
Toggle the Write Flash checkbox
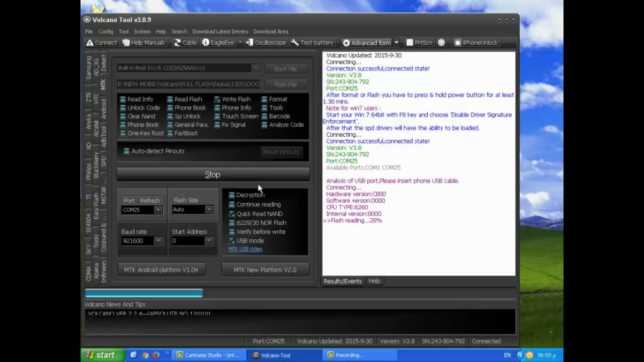pyautogui.click(x=217, y=99)
